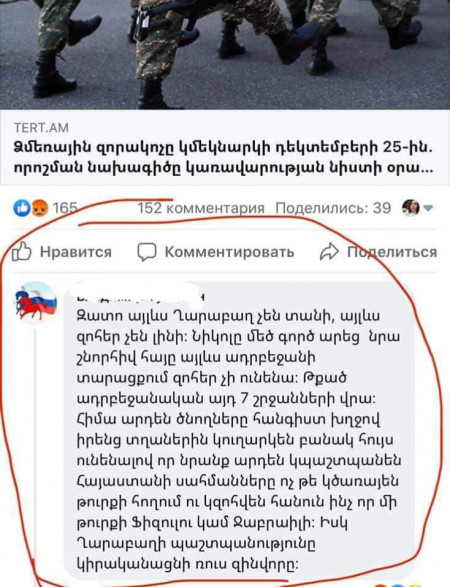Open the TERT.AM source link
450x587 pixels.
(41, 128)
